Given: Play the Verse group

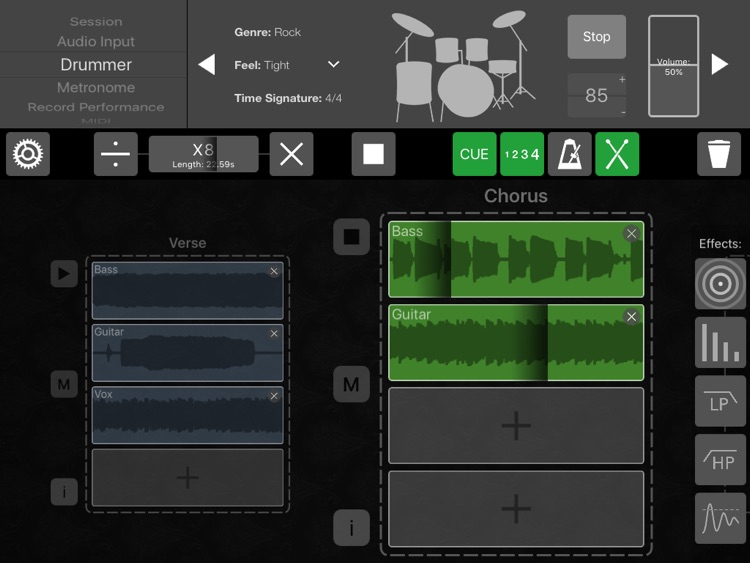Looking at the screenshot, I should click(64, 274).
